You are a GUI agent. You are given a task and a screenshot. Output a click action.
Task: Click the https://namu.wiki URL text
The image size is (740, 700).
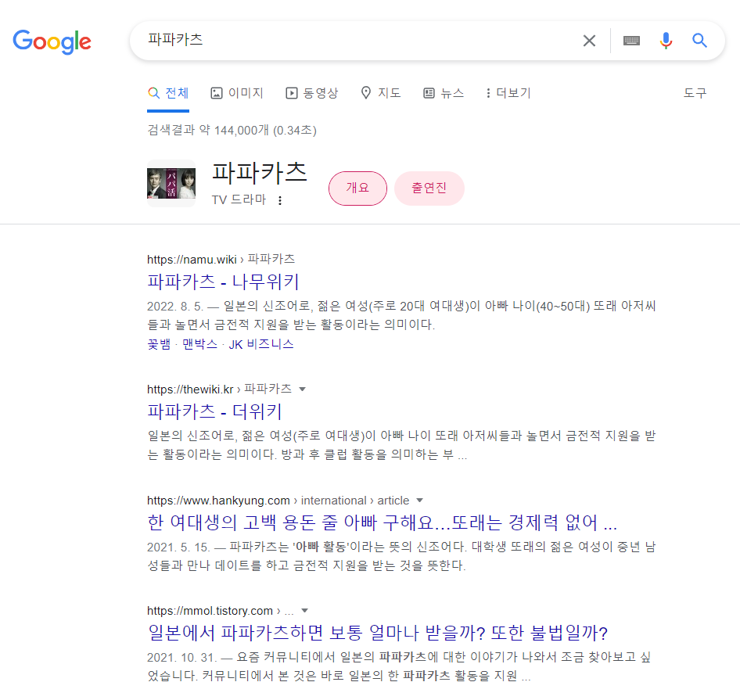[x=192, y=260]
